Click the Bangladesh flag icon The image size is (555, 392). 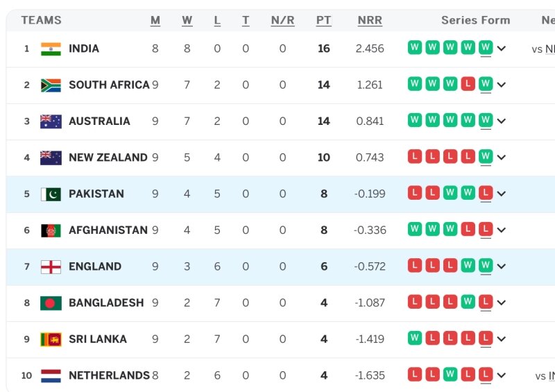pos(51,303)
